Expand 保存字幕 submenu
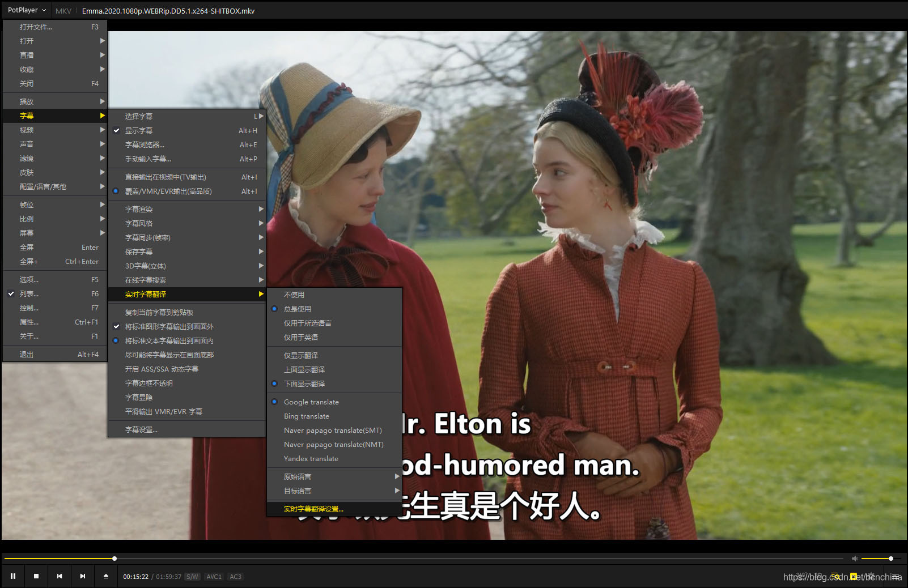The height and width of the screenshot is (588, 908). (x=187, y=252)
